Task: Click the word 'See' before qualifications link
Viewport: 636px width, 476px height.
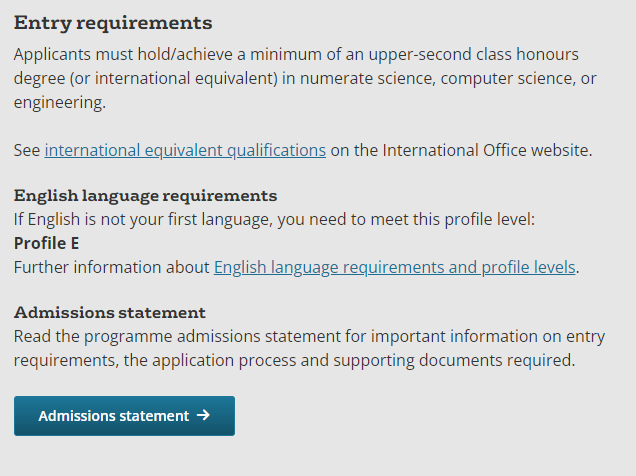Action: pos(26,151)
